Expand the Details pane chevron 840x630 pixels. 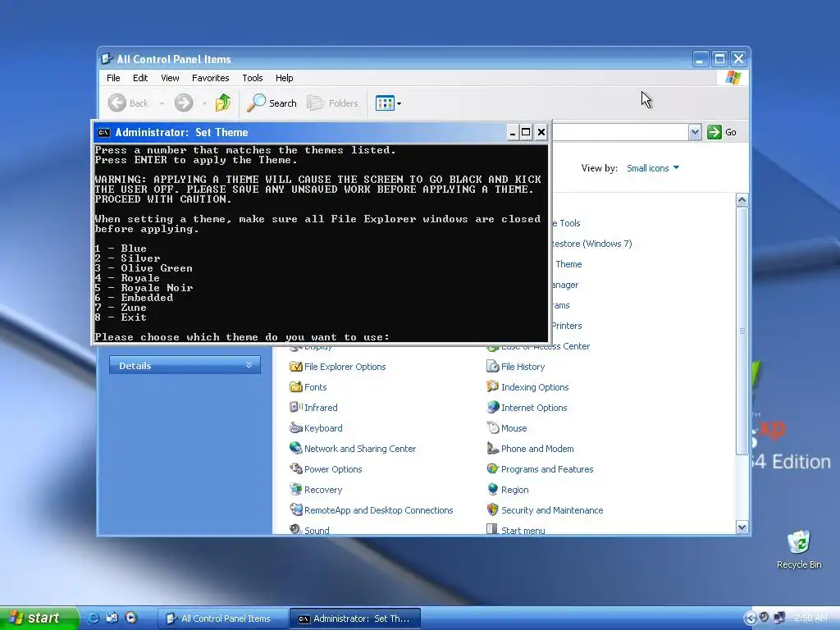(x=249, y=365)
